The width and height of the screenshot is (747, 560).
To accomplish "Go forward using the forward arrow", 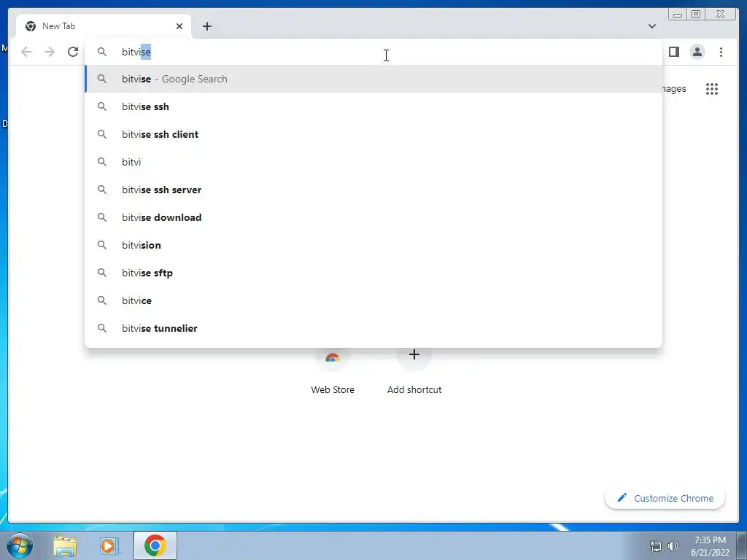I will pos(50,52).
